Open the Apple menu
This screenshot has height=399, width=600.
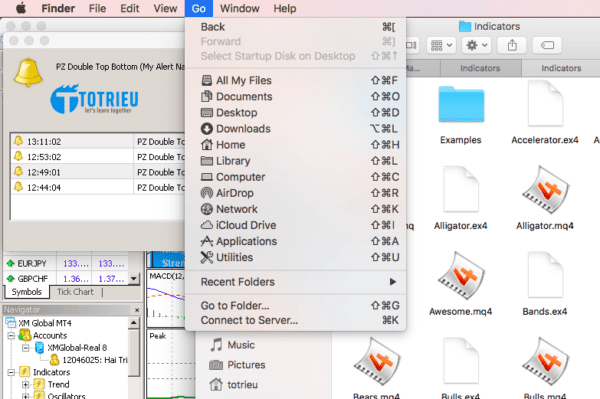click(21, 8)
